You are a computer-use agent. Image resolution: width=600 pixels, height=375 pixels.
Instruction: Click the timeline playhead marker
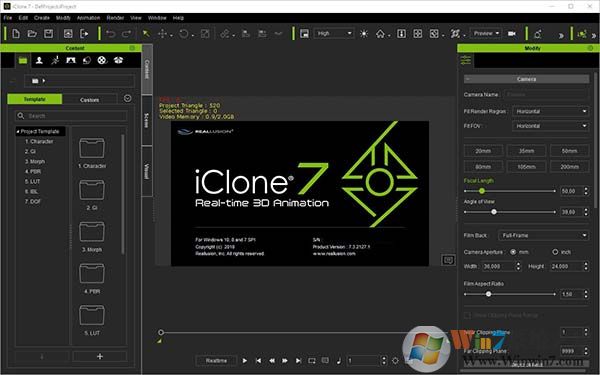[161, 332]
